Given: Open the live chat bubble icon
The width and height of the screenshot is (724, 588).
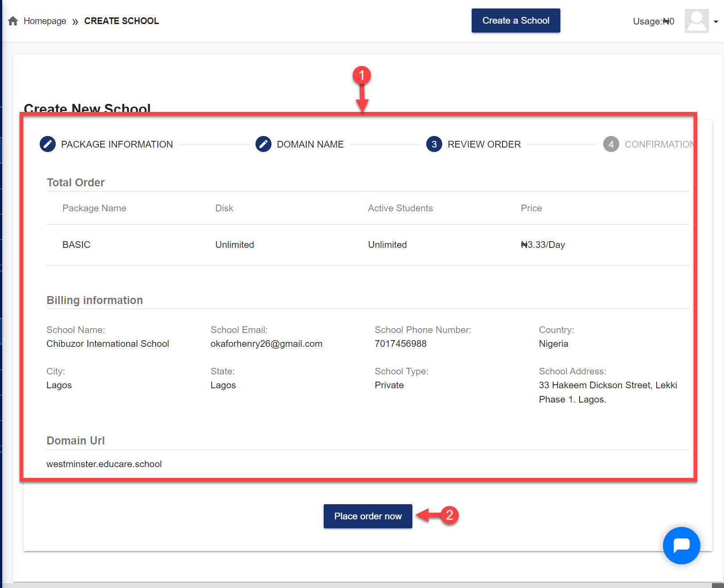Looking at the screenshot, I should [682, 546].
